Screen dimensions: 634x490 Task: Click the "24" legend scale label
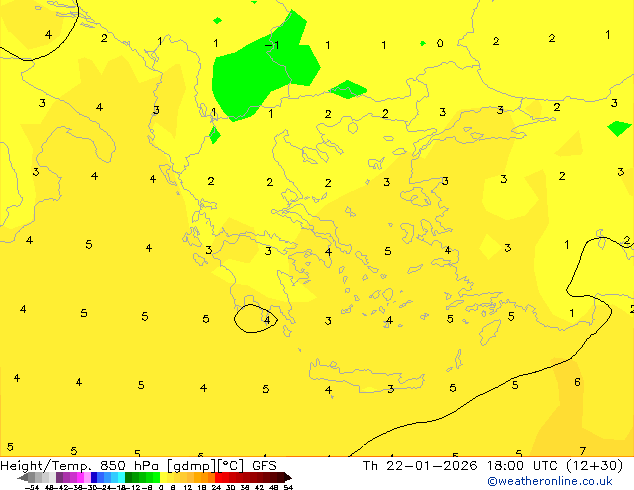click(x=216, y=487)
